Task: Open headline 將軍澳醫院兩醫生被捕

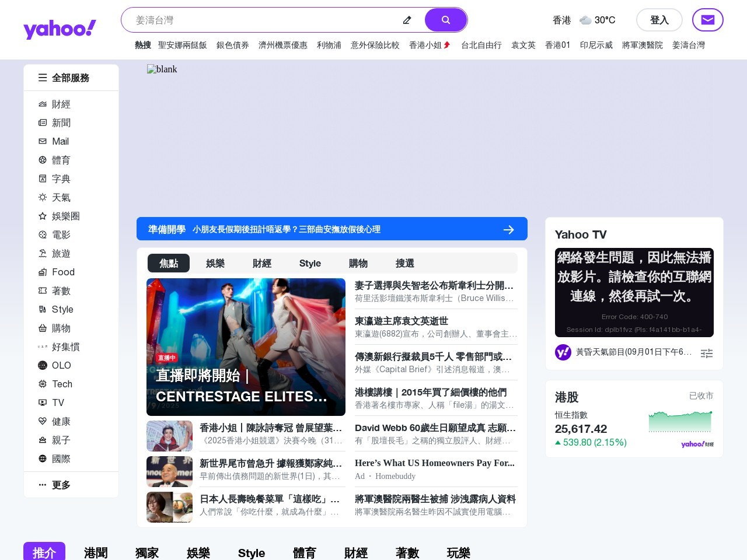Action: tap(435, 499)
